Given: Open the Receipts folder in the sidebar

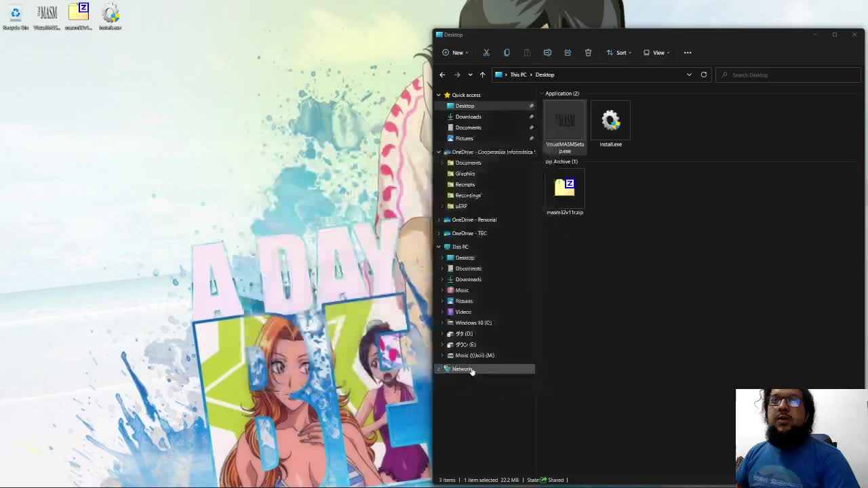Looking at the screenshot, I should pyautogui.click(x=465, y=184).
